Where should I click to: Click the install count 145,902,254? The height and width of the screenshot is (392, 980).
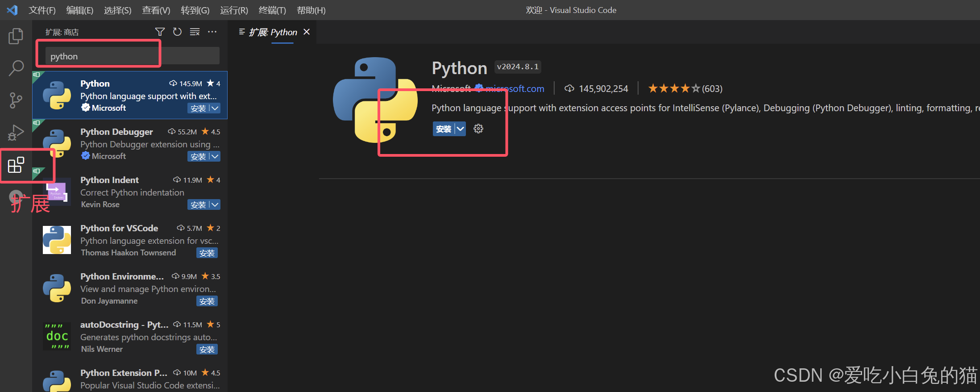click(x=596, y=88)
